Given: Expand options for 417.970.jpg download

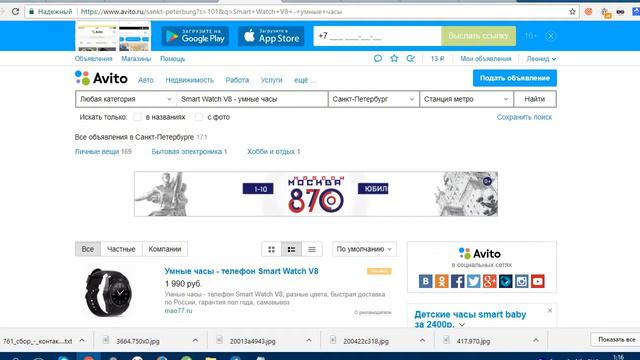Looking at the screenshot, I should [x=536, y=340].
